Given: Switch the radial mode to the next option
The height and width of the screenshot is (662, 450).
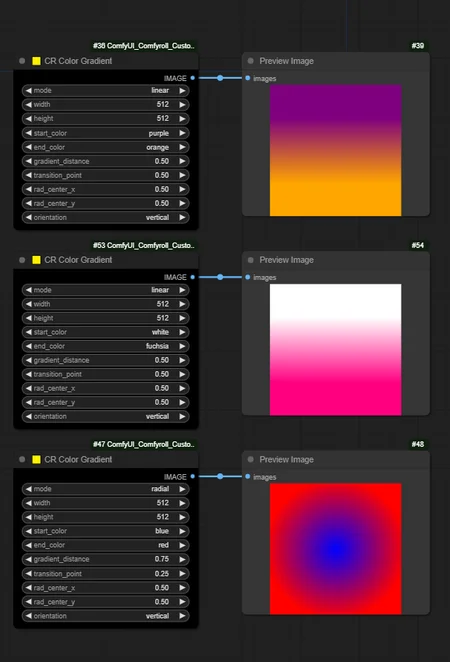Looking at the screenshot, I should pos(182,489).
